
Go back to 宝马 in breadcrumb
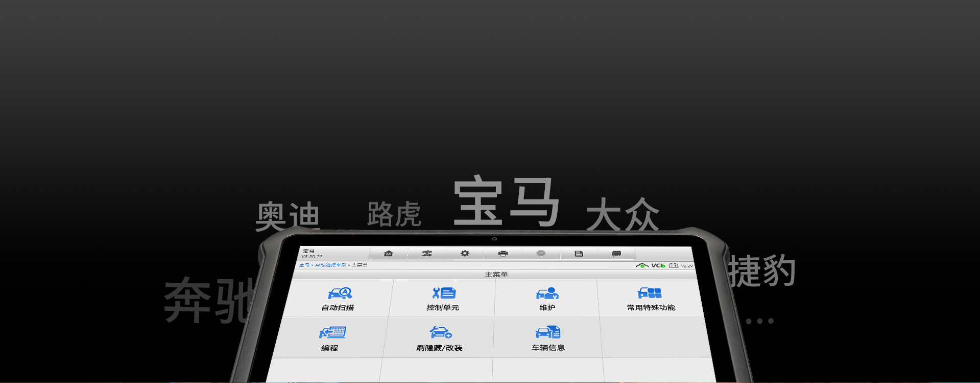[304, 265]
